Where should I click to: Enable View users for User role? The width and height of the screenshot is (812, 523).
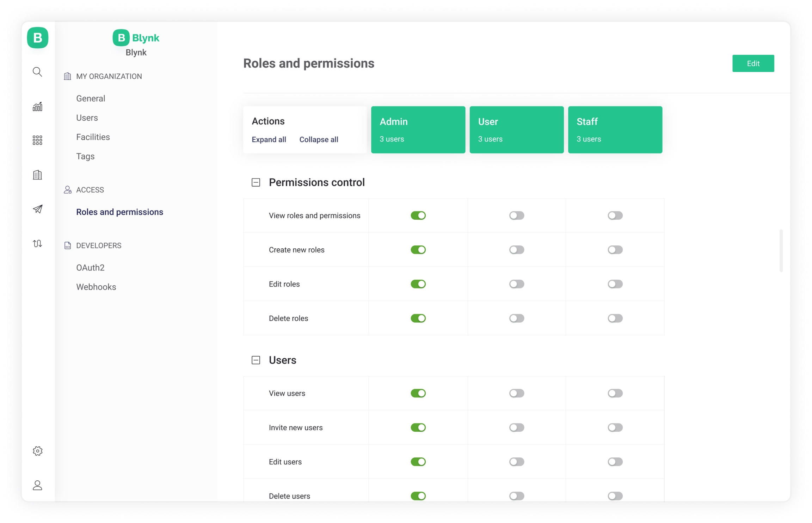pos(516,393)
